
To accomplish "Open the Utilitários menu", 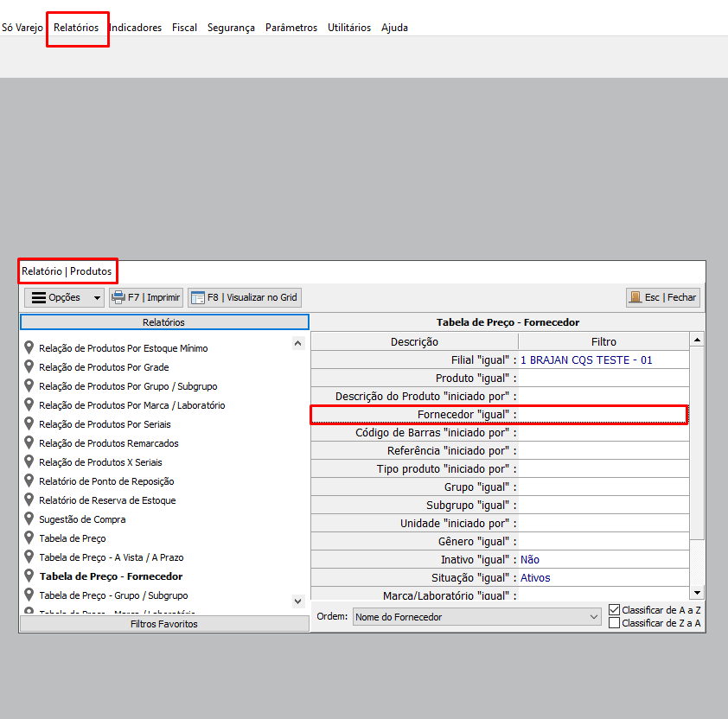I will (x=349, y=28).
